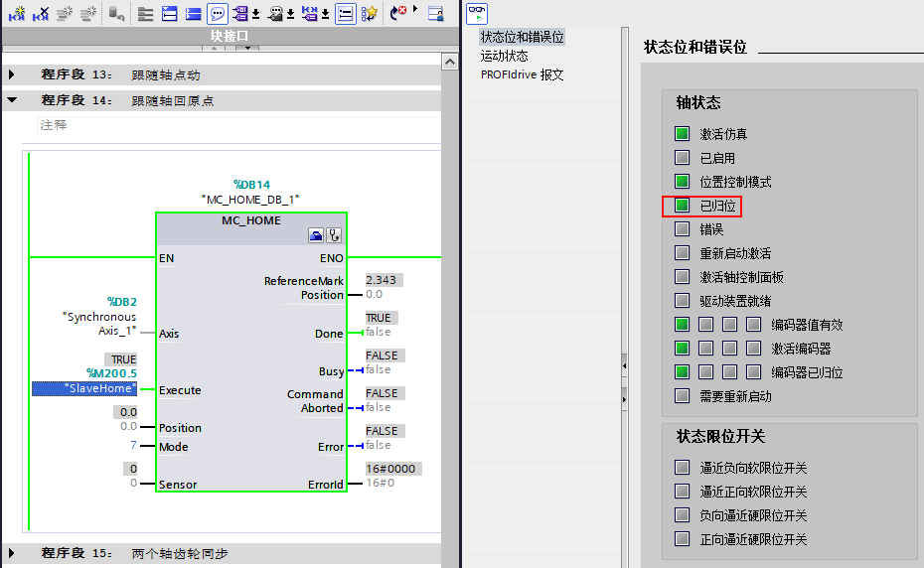The width and height of the screenshot is (924, 568).
Task: Expand 程序段 15 两个轴齿轮同步
Action: pos(12,553)
